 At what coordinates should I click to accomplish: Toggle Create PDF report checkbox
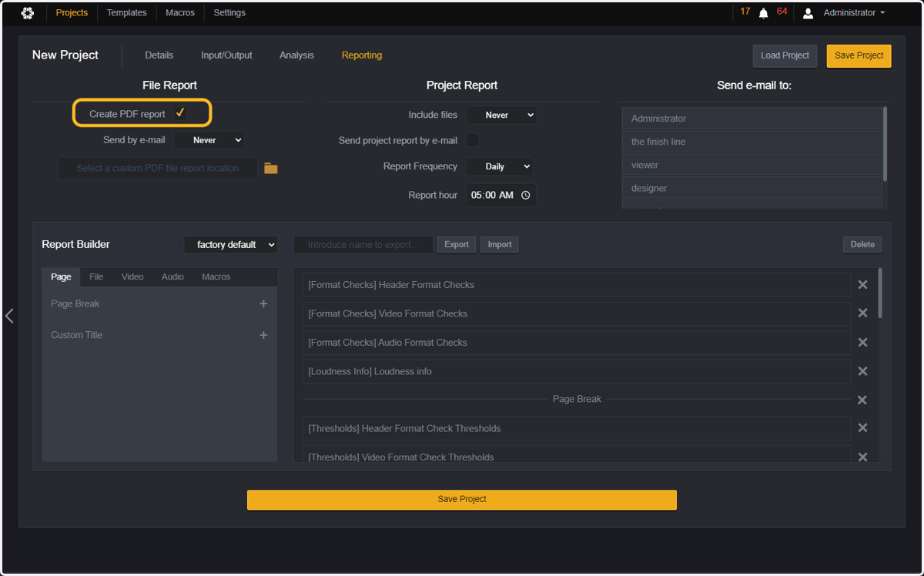[180, 113]
